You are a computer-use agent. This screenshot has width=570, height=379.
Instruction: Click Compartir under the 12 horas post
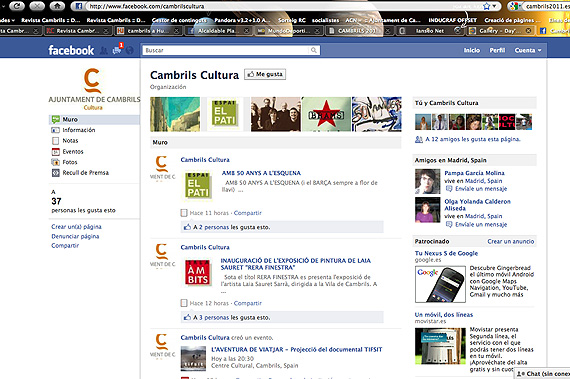coord(248,303)
